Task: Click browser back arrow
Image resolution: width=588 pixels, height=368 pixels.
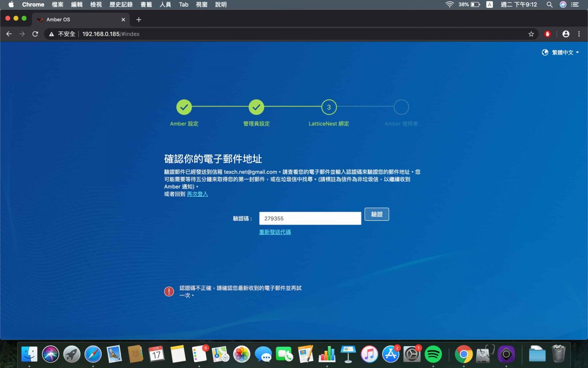Action: pos(9,34)
